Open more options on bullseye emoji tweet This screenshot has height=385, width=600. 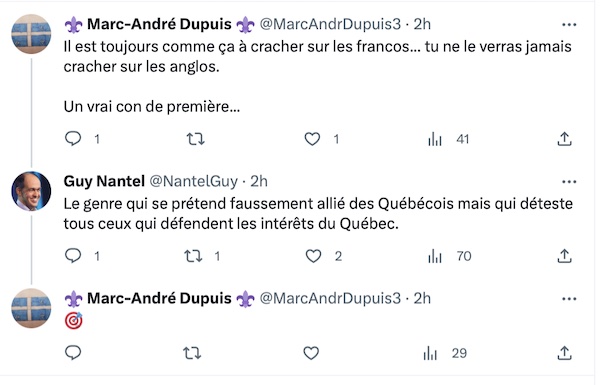(569, 299)
